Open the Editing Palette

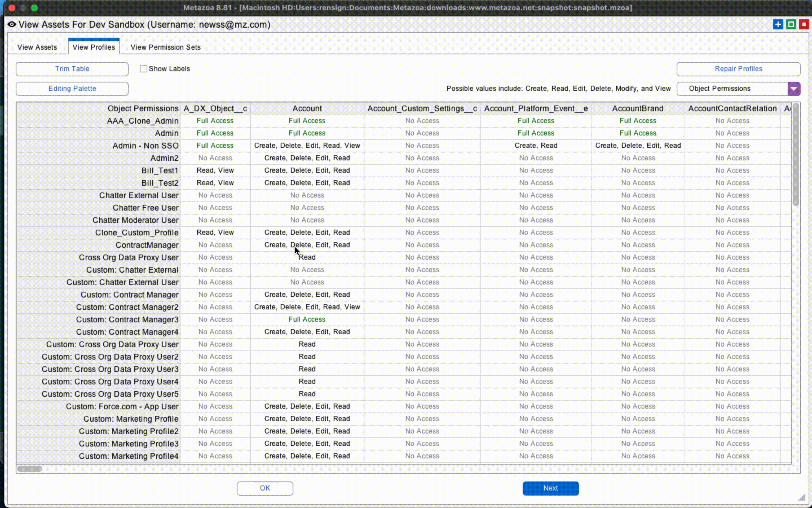[x=72, y=89]
